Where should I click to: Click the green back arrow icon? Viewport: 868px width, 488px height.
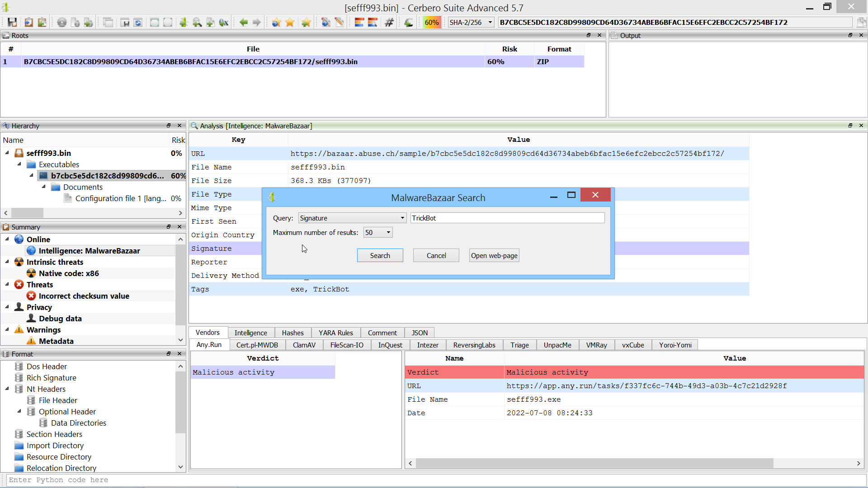[244, 22]
